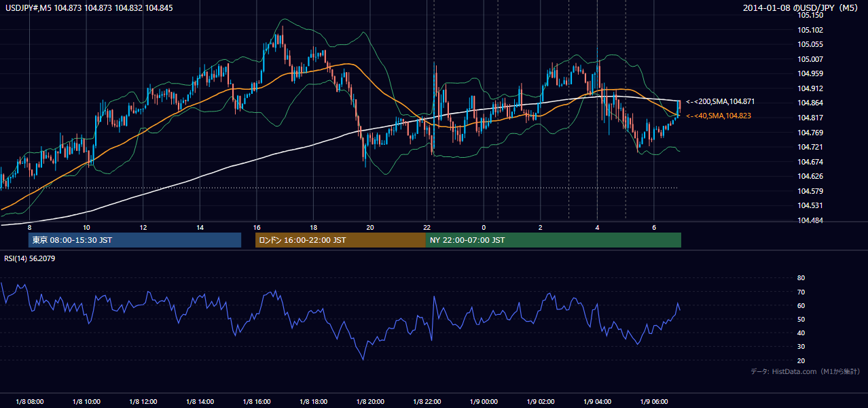868x408 pixels.
Task: Click price axis value 104.484
Action: (x=810, y=220)
